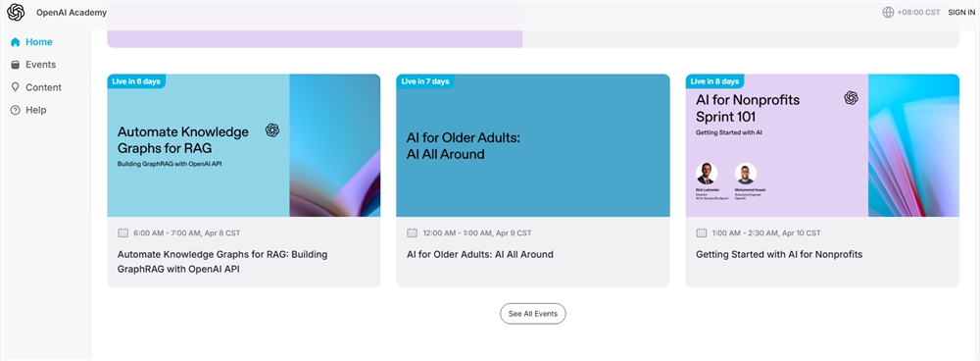Click the OpenAI Academy header text
The width and height of the screenshot is (980, 361).
72,13
